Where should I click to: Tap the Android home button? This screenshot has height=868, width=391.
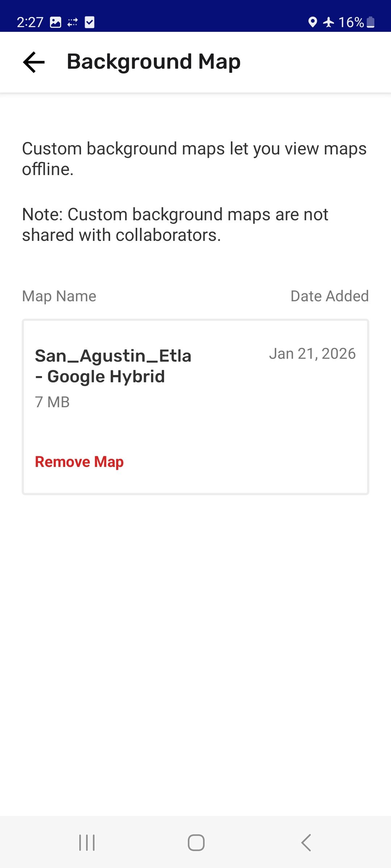point(196,843)
